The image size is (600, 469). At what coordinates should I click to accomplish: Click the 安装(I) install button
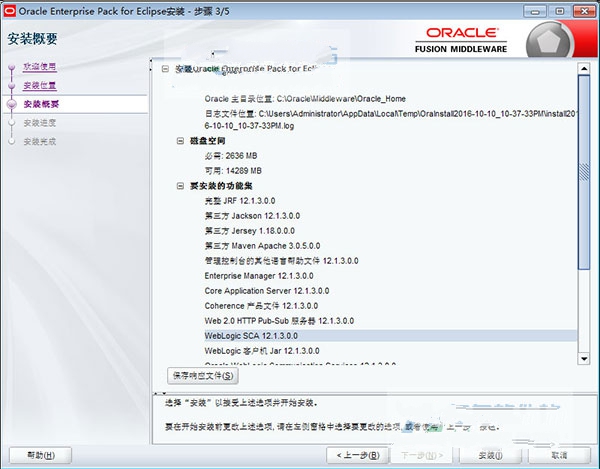(490, 455)
